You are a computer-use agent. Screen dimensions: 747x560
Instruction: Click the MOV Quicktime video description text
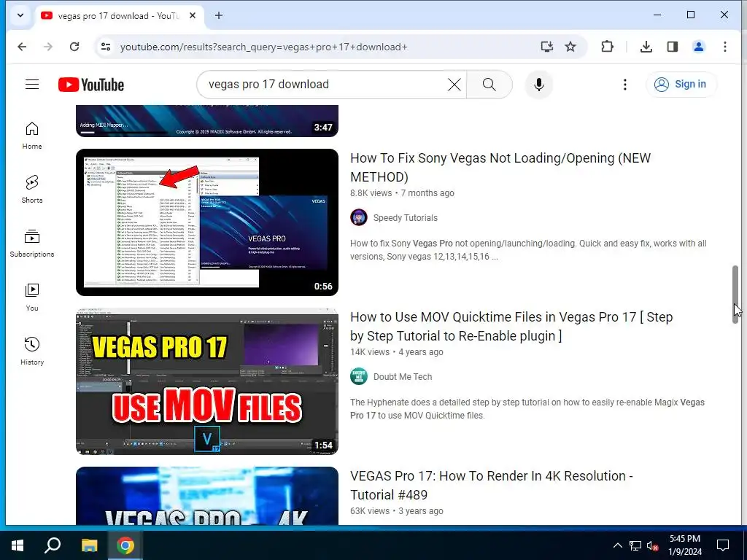(527, 409)
